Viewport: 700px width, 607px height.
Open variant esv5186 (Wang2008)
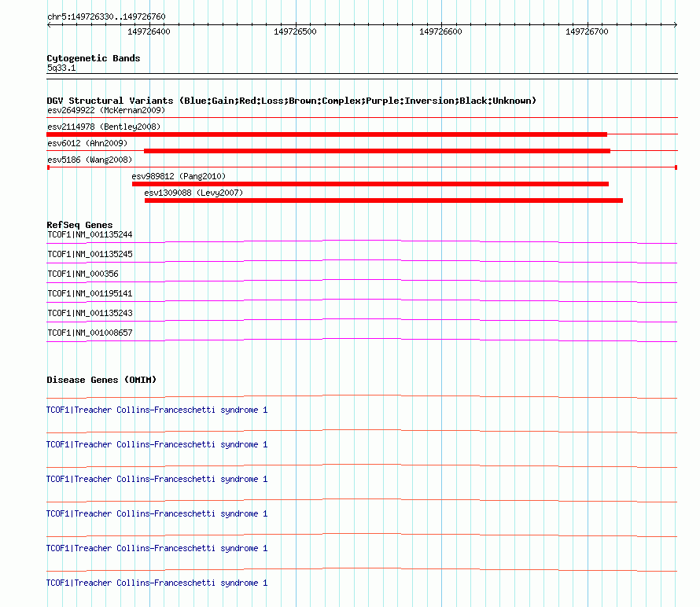[90, 160]
